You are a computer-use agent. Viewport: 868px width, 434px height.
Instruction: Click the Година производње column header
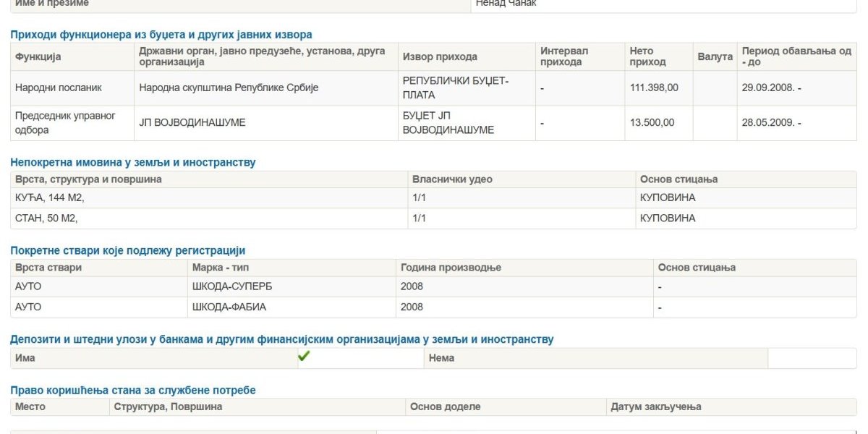point(451,268)
